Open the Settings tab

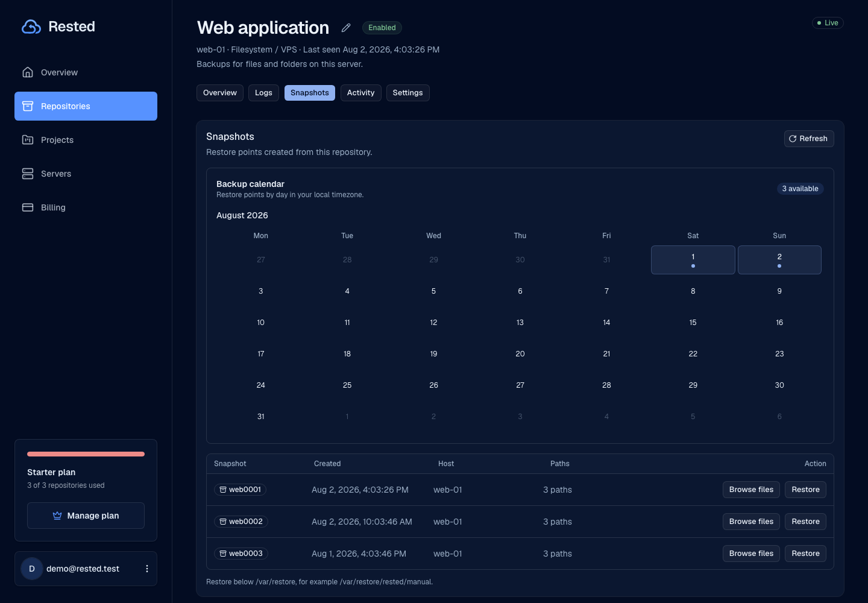point(407,93)
